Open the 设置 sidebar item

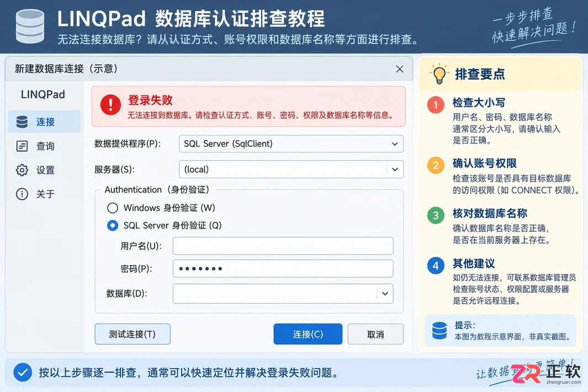(44, 170)
